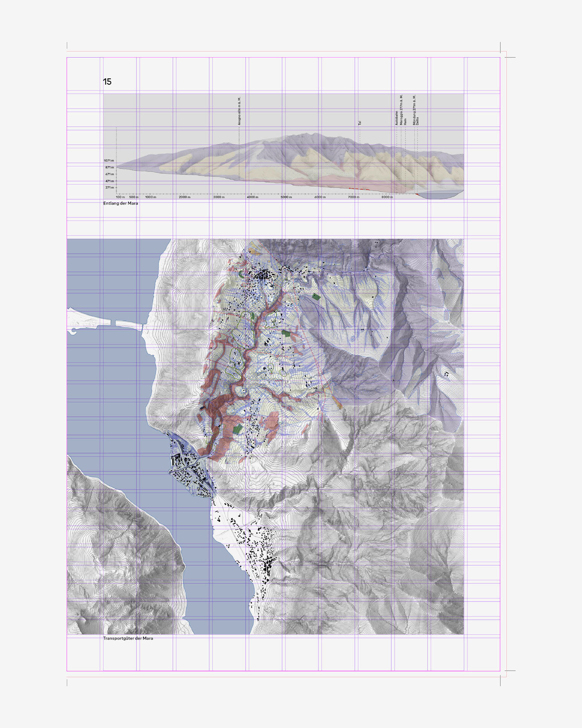Click the '671 m' elevation axis label
Screen dimensions: 582x728
109,174
